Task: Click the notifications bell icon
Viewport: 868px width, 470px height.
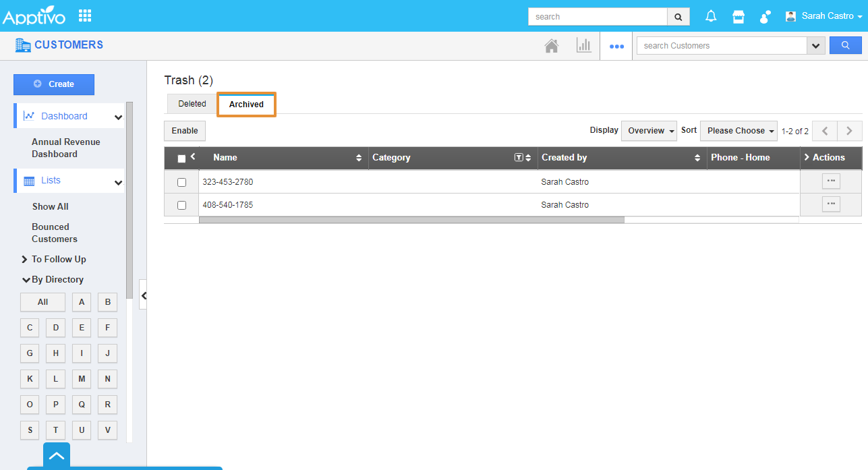Action: (711, 16)
